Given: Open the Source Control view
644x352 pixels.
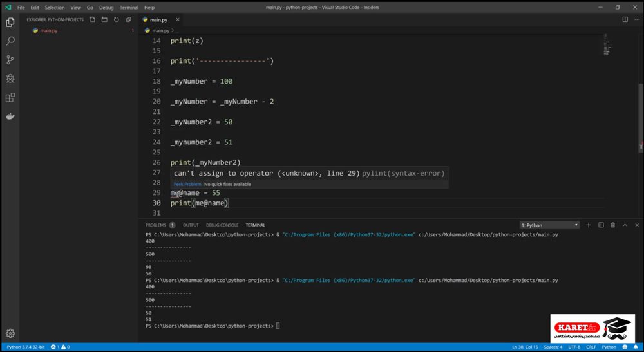Looking at the screenshot, I should 10,59.
